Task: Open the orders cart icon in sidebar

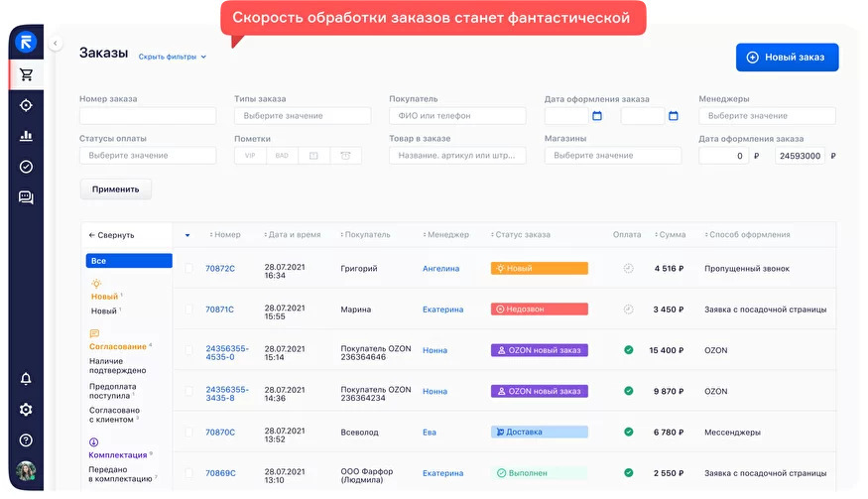Action: pos(26,74)
